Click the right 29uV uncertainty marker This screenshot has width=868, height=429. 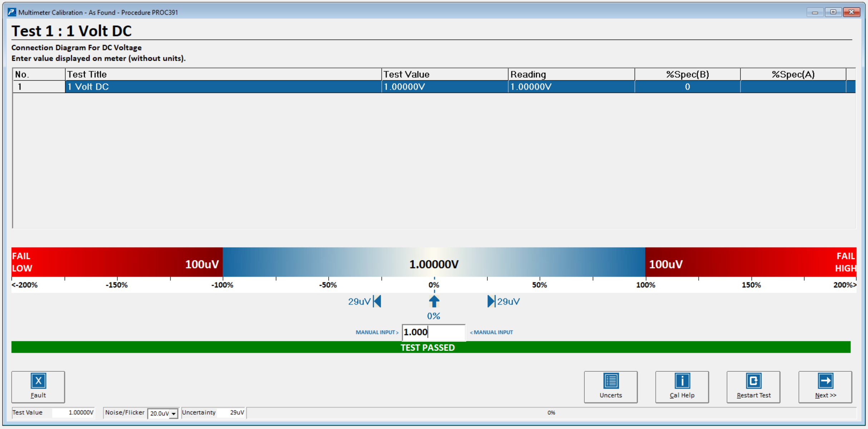(491, 301)
